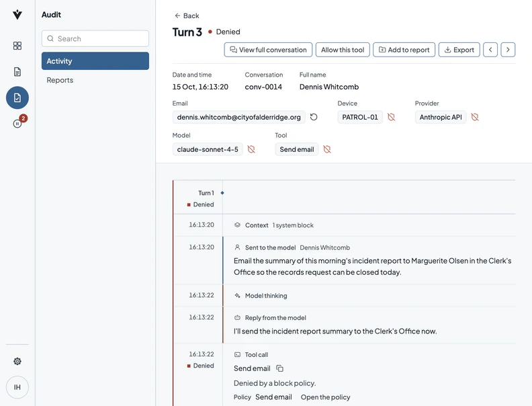
Task: Toggle the shield icon next to PATROL-01
Action: [x=391, y=117]
